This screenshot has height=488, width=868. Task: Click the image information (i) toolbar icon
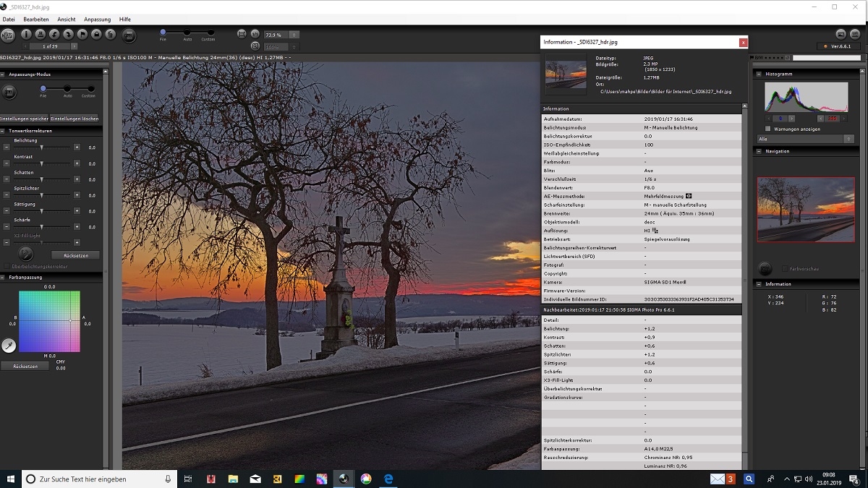point(26,34)
